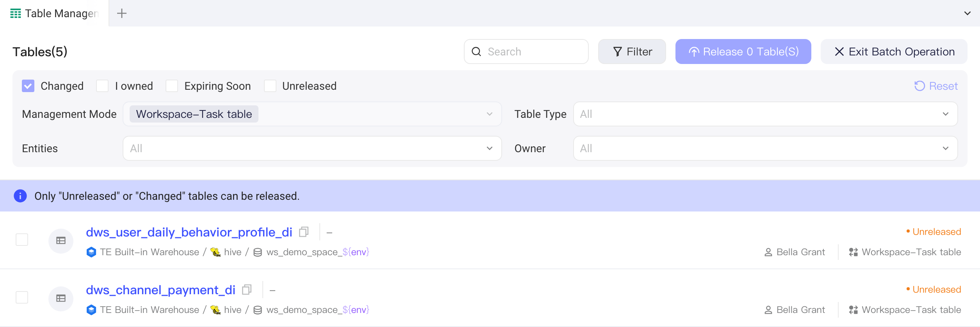Expand tab list chevron at top right
Screen dimensions: 980x327
[x=968, y=13]
